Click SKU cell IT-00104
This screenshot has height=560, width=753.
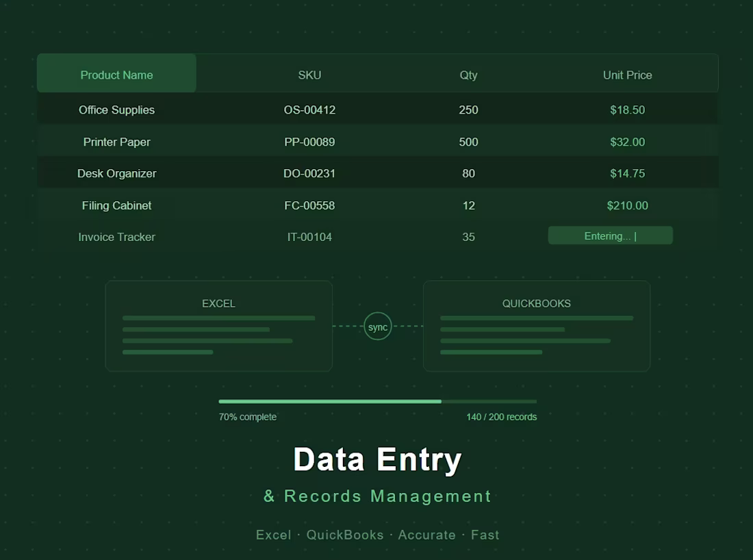pyautogui.click(x=309, y=238)
